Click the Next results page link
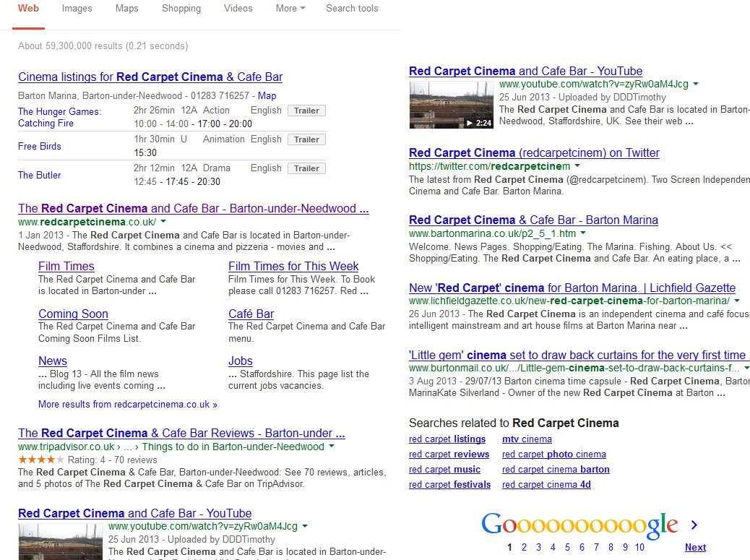 696,547
